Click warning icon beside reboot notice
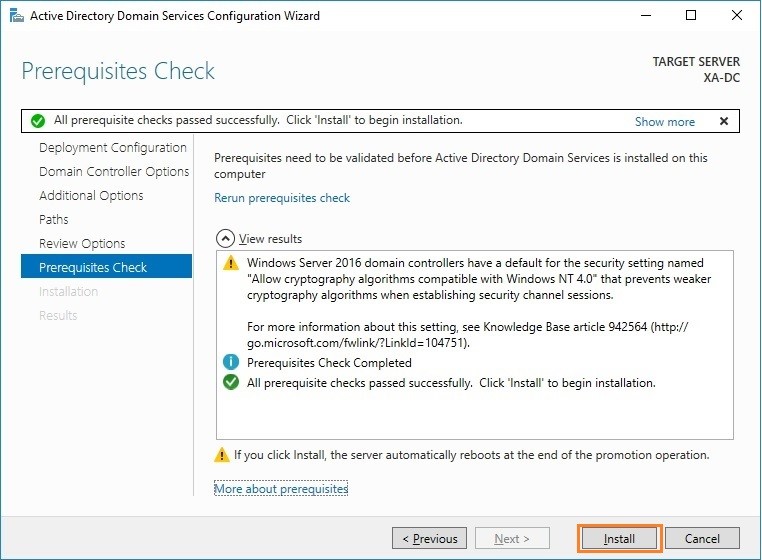This screenshot has height=560, width=762. coord(222,455)
